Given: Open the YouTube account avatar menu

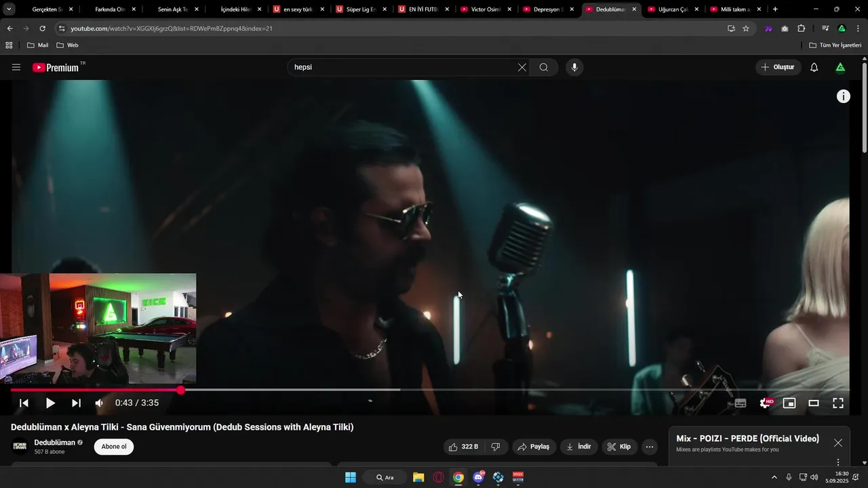Looking at the screenshot, I should click(840, 67).
